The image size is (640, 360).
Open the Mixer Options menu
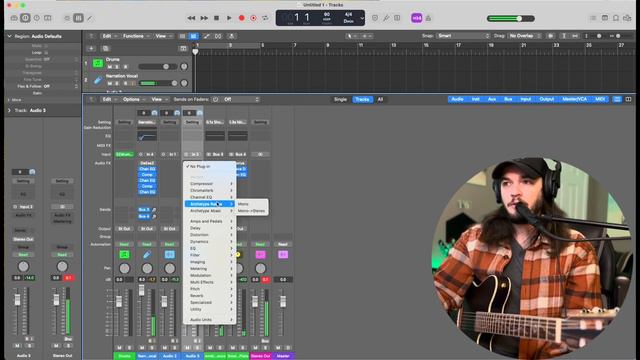pyautogui.click(x=133, y=99)
